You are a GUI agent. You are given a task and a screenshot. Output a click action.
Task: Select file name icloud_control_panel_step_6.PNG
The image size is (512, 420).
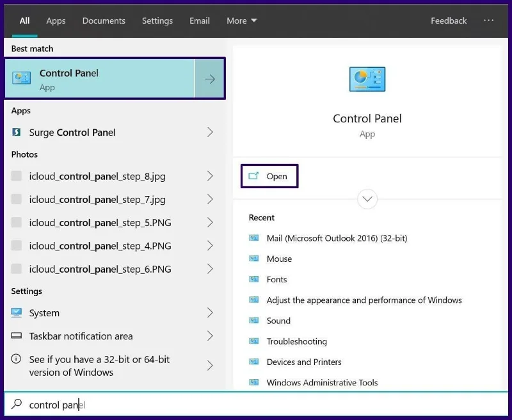click(100, 269)
